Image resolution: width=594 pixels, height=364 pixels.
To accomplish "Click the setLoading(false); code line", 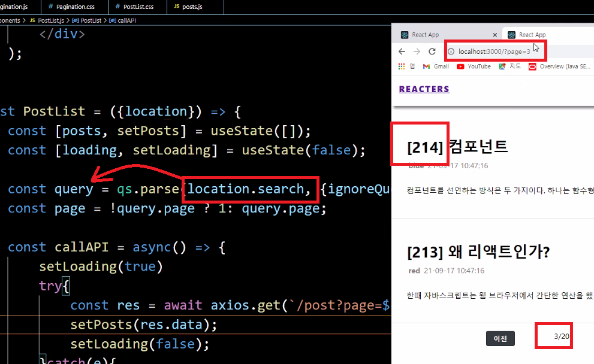I will click(x=140, y=344).
